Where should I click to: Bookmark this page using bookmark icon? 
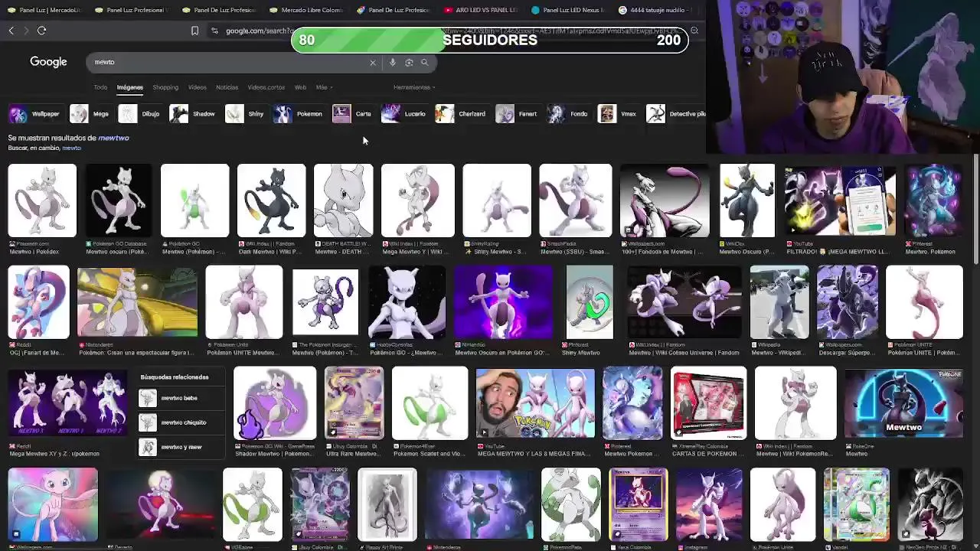click(x=194, y=31)
